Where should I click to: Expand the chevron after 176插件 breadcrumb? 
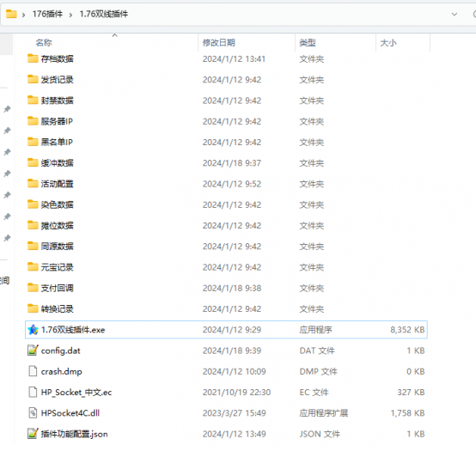tap(70, 15)
